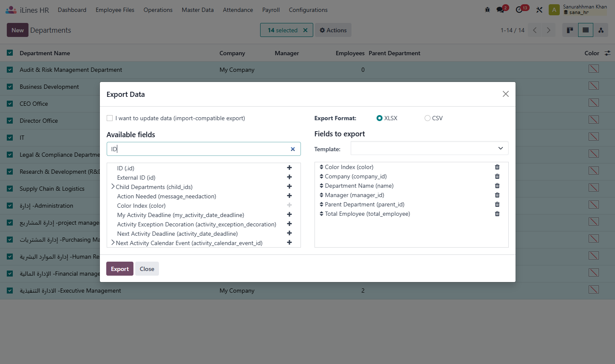Click the Audit department color swatch
The height and width of the screenshot is (364, 615).
point(594,69)
